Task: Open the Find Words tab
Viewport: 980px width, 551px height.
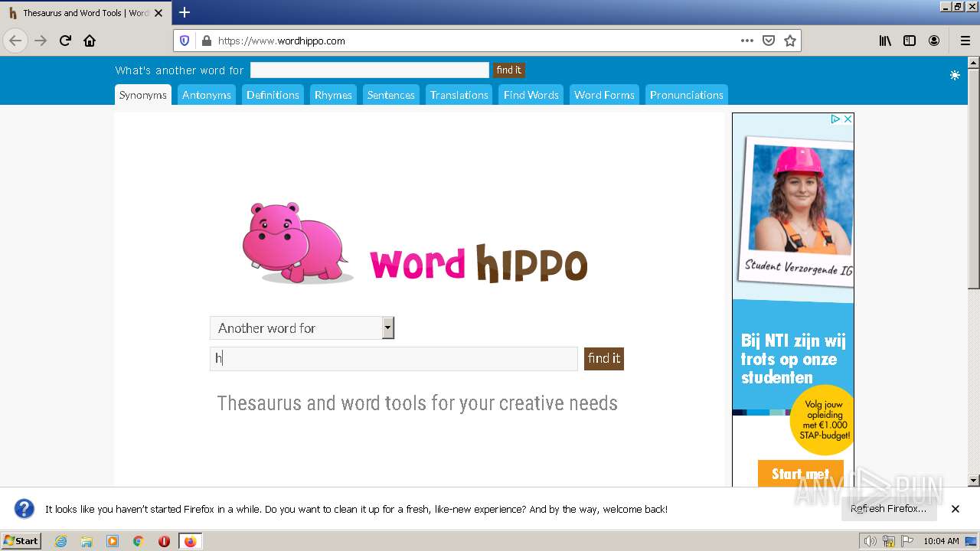Action: pyautogui.click(x=531, y=95)
